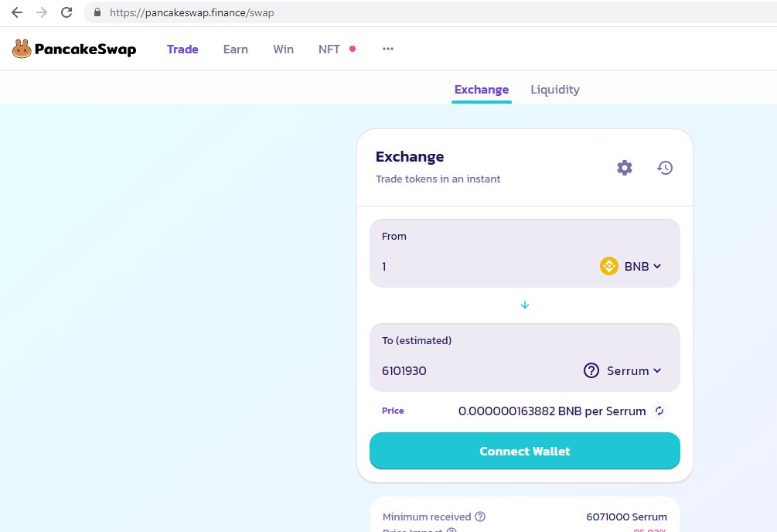
Task: Click the unknown token question mark icon
Action: click(591, 370)
